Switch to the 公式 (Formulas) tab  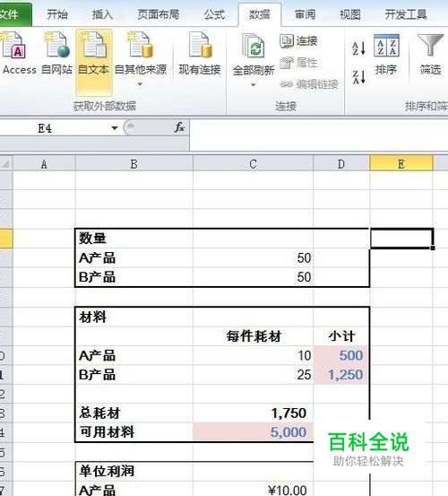(214, 14)
